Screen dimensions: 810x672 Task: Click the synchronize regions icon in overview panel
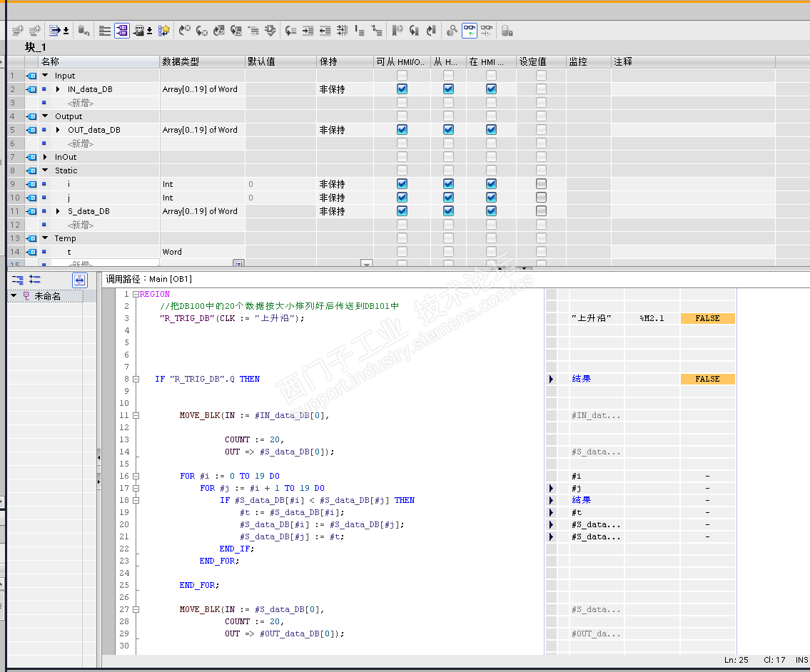(x=79, y=280)
